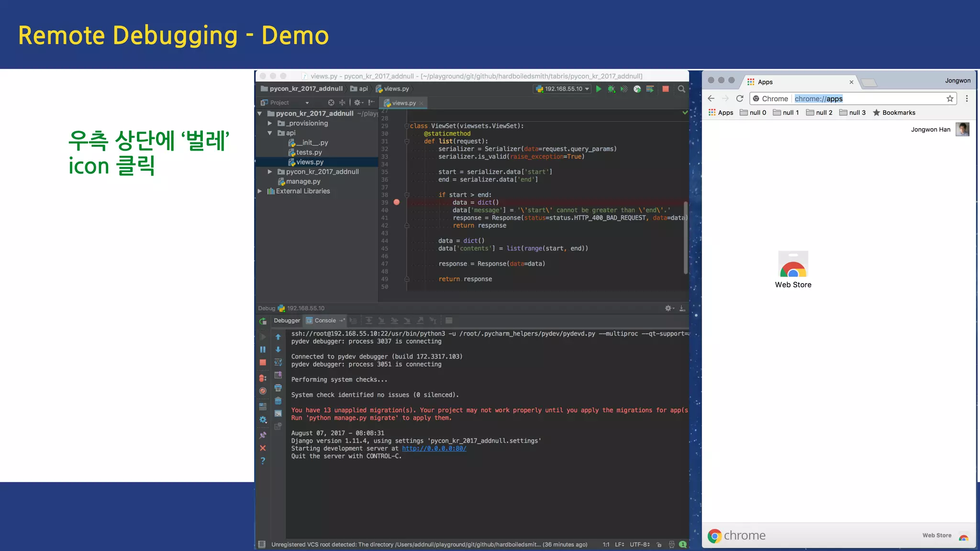Close debug session with red X icon
Viewport: 980px width, 551px height.
click(263, 448)
